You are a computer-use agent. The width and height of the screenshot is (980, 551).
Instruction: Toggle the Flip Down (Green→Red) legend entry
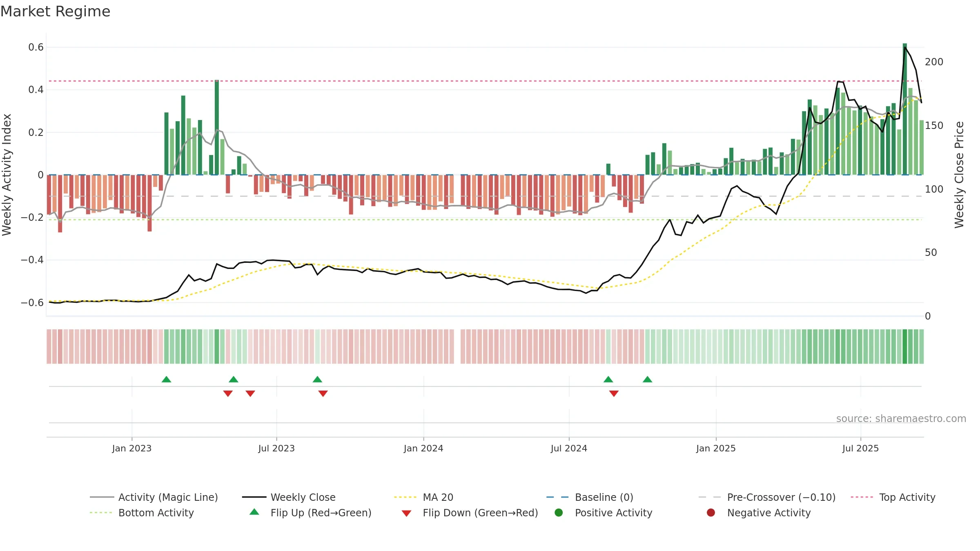point(470,513)
